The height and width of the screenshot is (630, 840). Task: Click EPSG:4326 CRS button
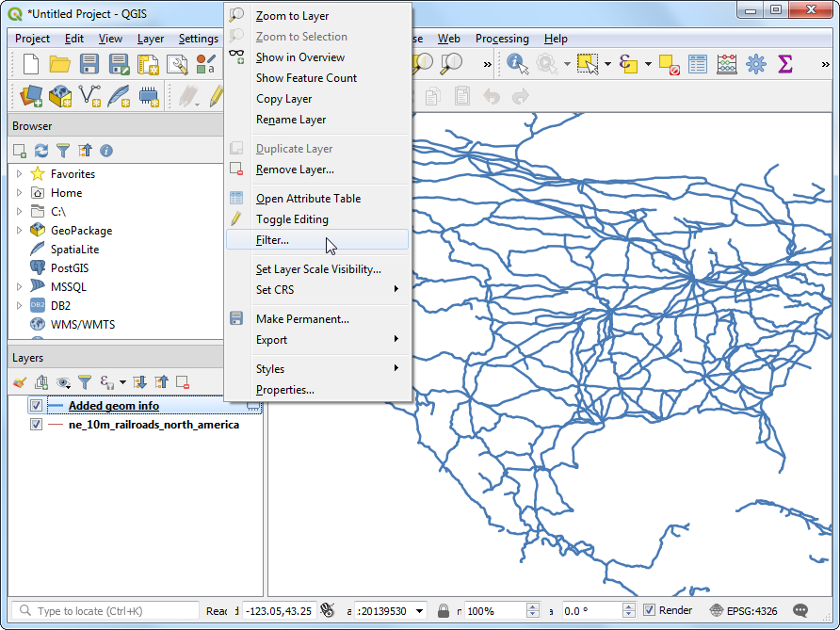point(744,610)
